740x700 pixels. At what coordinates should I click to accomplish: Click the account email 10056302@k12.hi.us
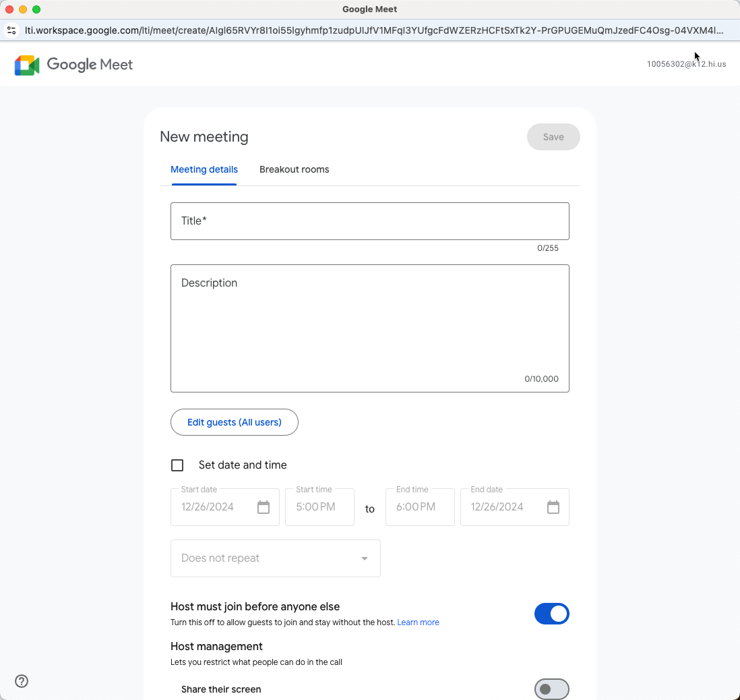[686, 64]
